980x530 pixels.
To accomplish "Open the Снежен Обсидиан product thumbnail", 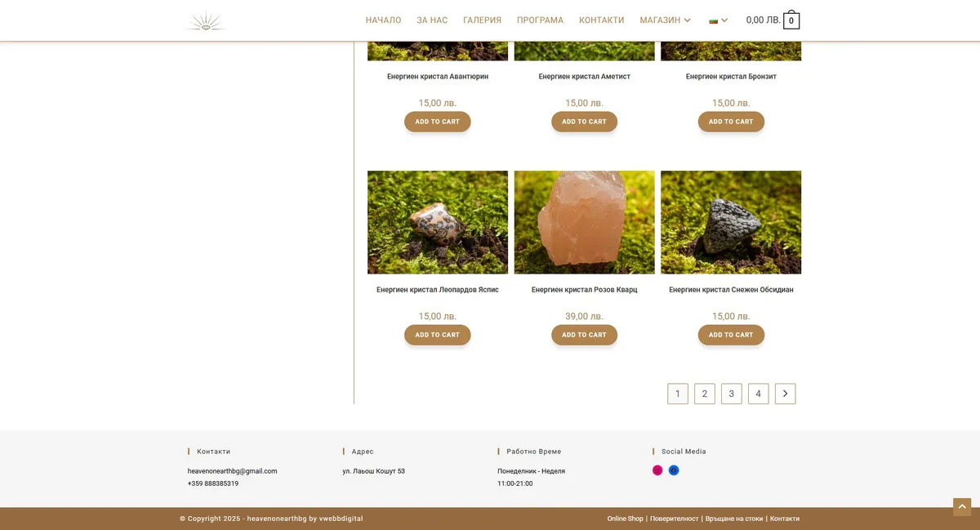I will click(x=731, y=222).
